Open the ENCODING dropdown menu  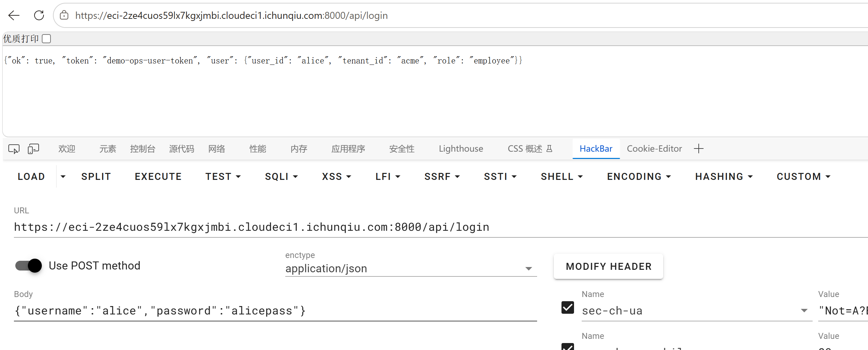[639, 177]
